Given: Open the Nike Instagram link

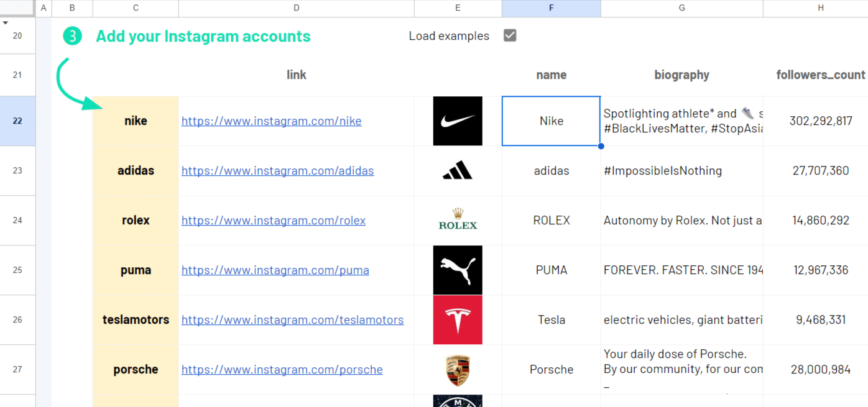Looking at the screenshot, I should tap(271, 121).
